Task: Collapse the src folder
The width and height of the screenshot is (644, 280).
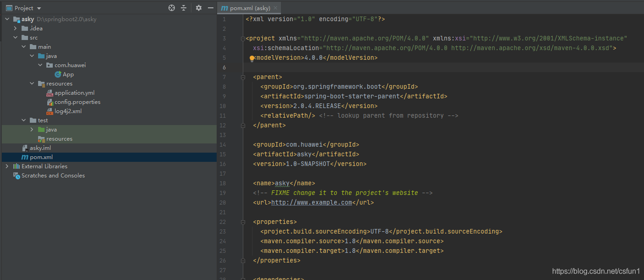Action: pyautogui.click(x=16, y=38)
